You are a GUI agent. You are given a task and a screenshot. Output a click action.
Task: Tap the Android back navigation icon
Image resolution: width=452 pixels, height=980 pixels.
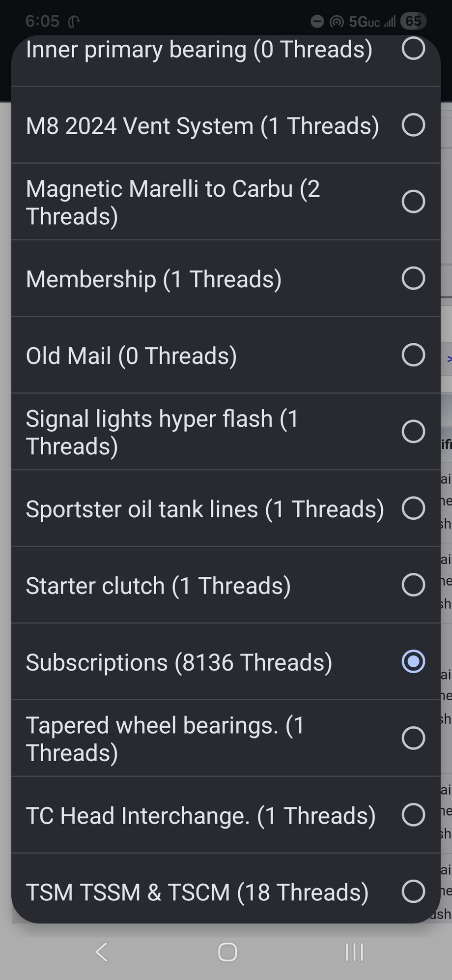102,952
